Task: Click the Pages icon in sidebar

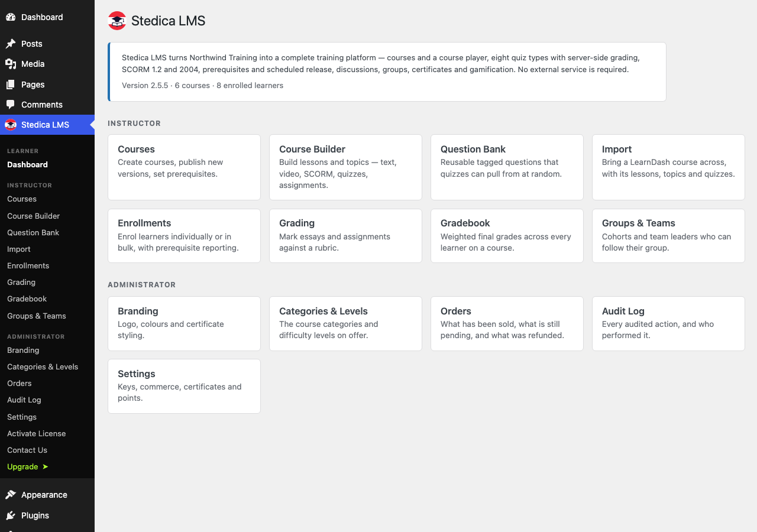Action: [x=11, y=85]
